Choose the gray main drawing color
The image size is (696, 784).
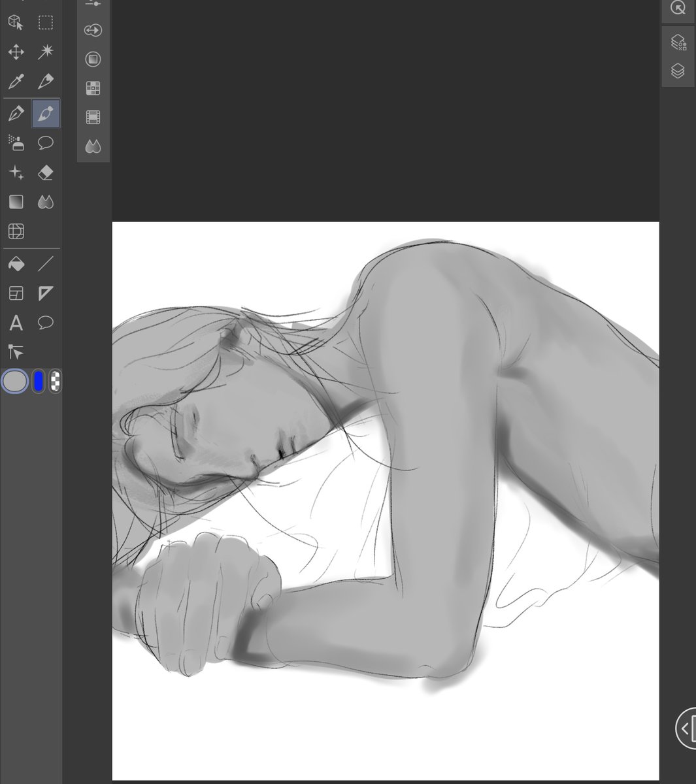[x=15, y=381]
